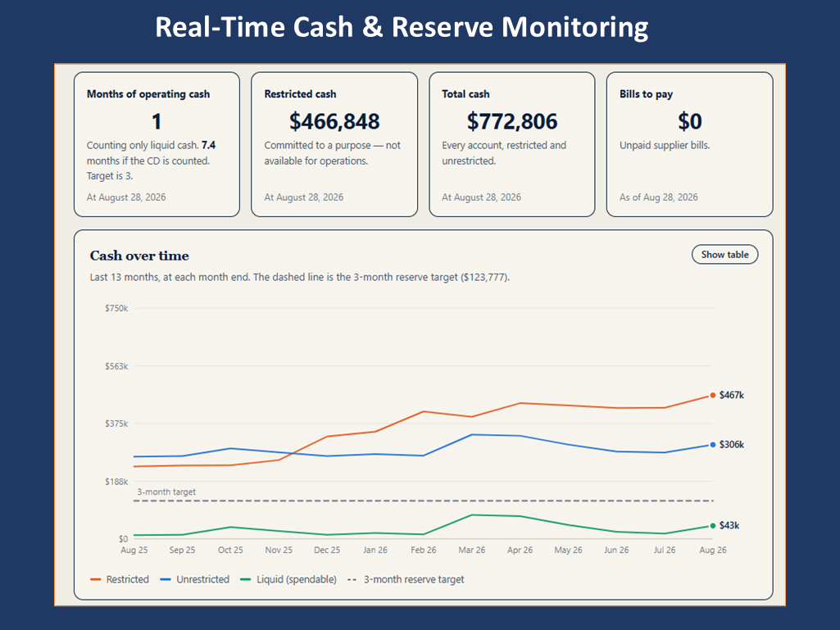Select the Restricted cash card
The width and height of the screenshot is (840, 630).
pos(334,145)
